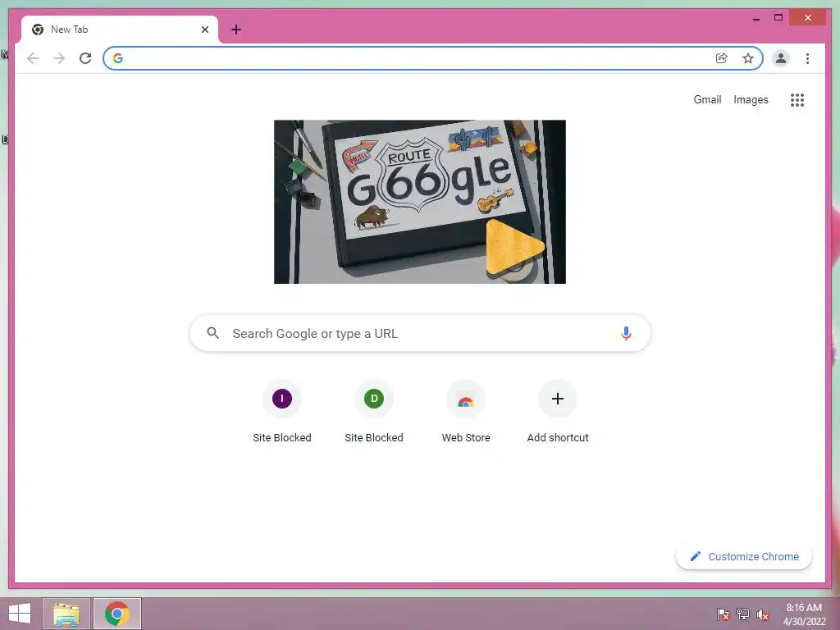Open the taskbar clock showing 8:16 AM
840x630 pixels.
804,614
